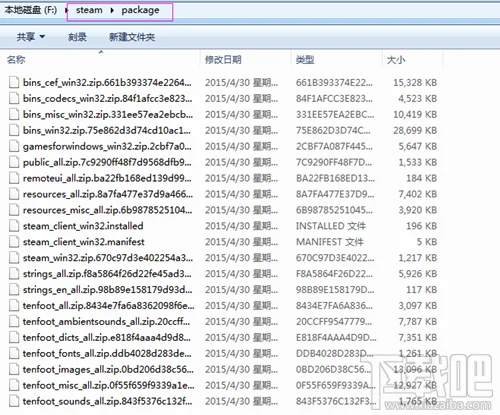Select file name tenfoot_sounds_all.zip.843f5376c132f...

click(x=107, y=401)
